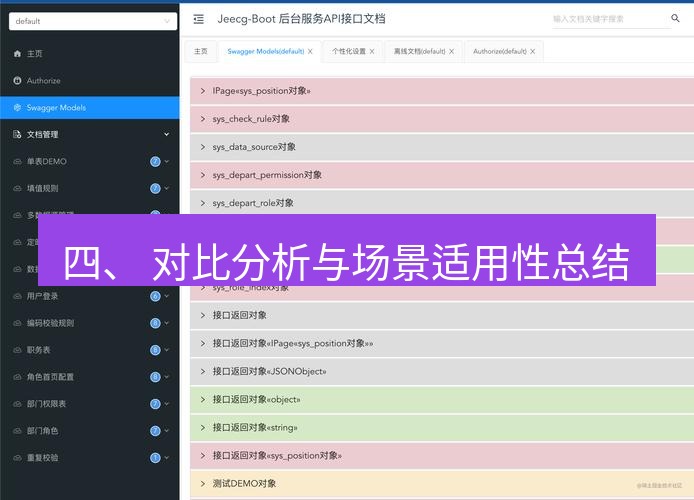Click the search magnifier icon
This screenshot has width=694, height=500.
point(675,18)
